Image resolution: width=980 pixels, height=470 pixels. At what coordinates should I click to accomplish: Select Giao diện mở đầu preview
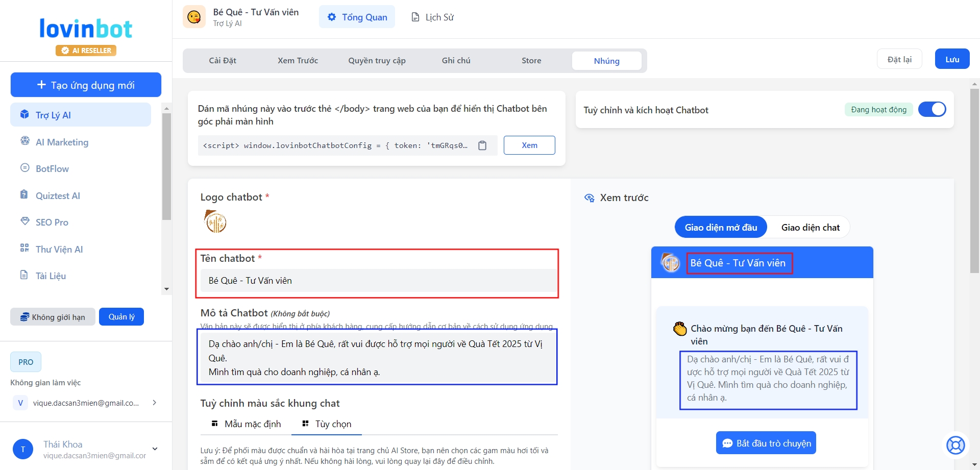720,227
